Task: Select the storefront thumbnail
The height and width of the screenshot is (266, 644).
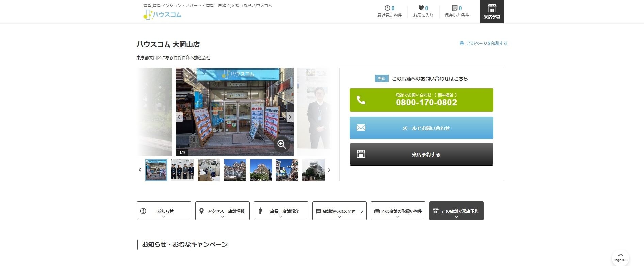Action: pyautogui.click(x=156, y=170)
